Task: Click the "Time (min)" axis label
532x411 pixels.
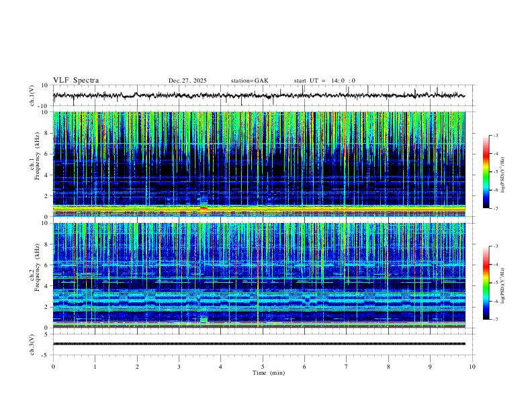Action: 269,373
